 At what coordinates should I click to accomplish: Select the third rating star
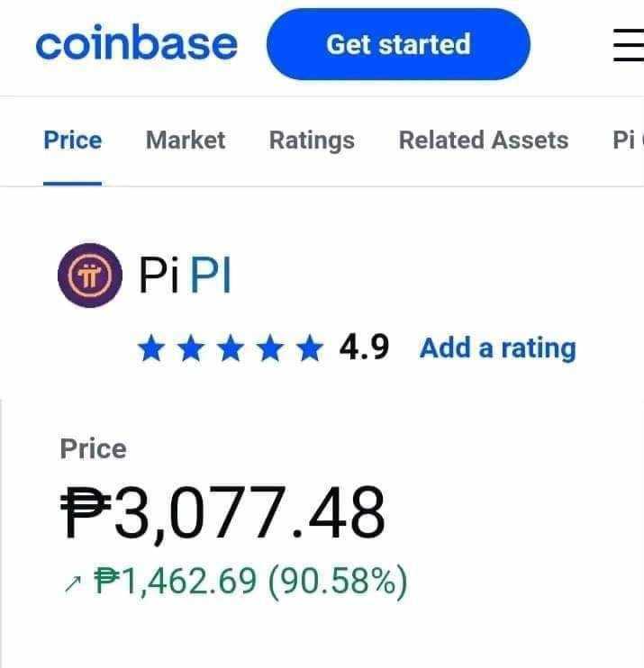click(231, 348)
